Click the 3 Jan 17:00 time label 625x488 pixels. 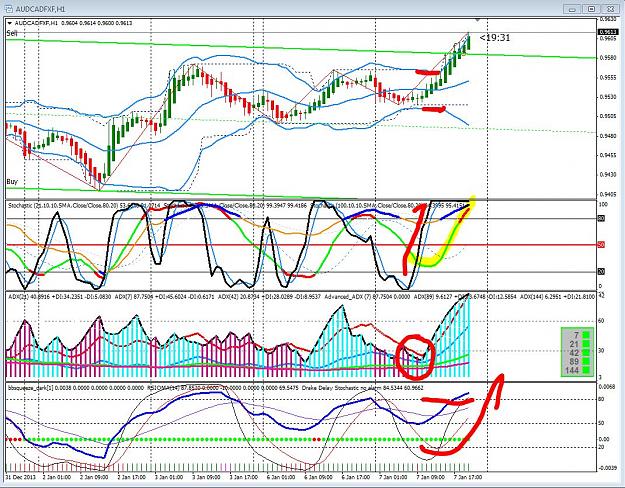pyautogui.click(x=243, y=477)
